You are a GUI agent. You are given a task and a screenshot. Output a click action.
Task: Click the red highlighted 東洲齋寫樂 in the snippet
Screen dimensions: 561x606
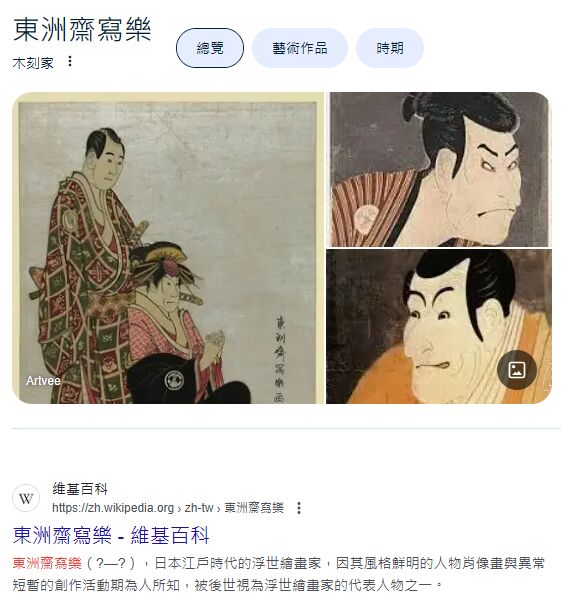click(47, 563)
